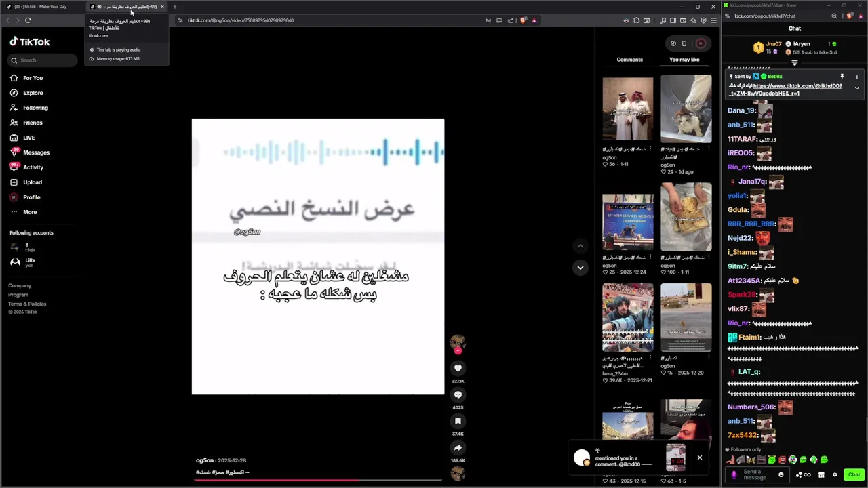Collapse Kick leaderboard with arrow handle
This screenshot has height=488, width=868.
click(x=794, y=63)
